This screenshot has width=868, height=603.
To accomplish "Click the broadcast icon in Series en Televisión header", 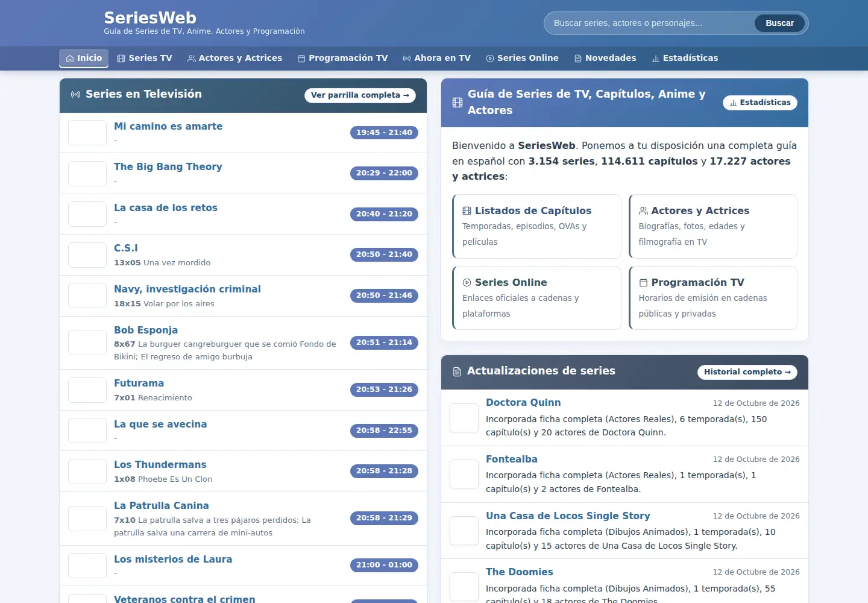I will (76, 95).
